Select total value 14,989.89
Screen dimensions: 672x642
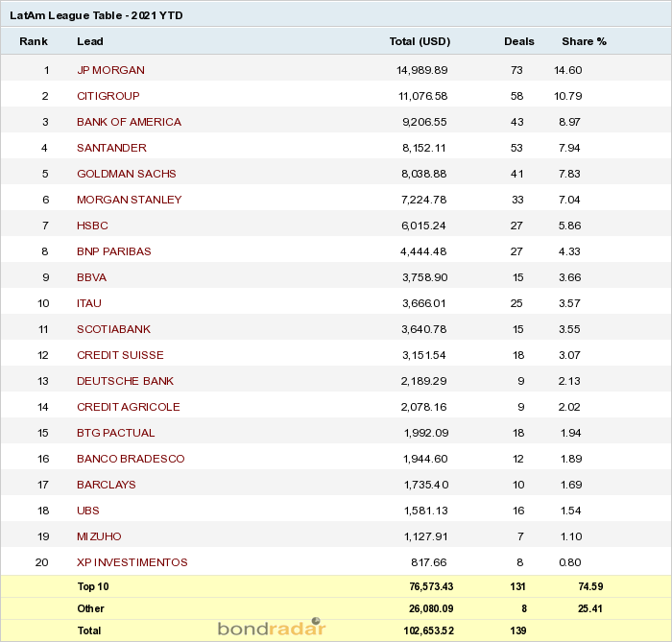[x=422, y=70]
